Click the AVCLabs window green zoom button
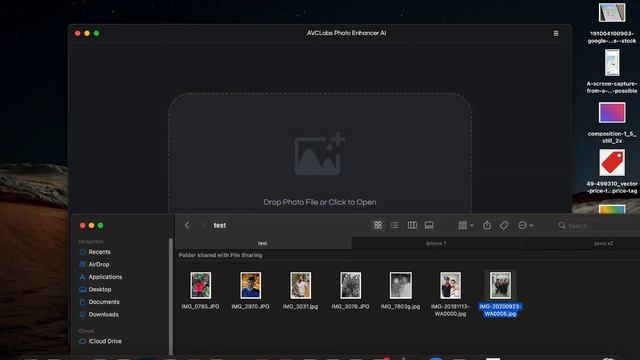 96,33
